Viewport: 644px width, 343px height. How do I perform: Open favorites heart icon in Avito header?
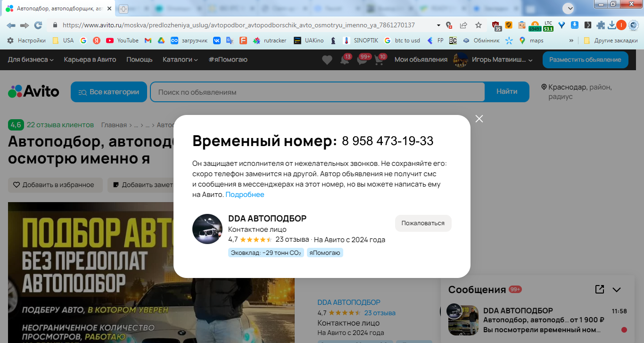tap(327, 60)
